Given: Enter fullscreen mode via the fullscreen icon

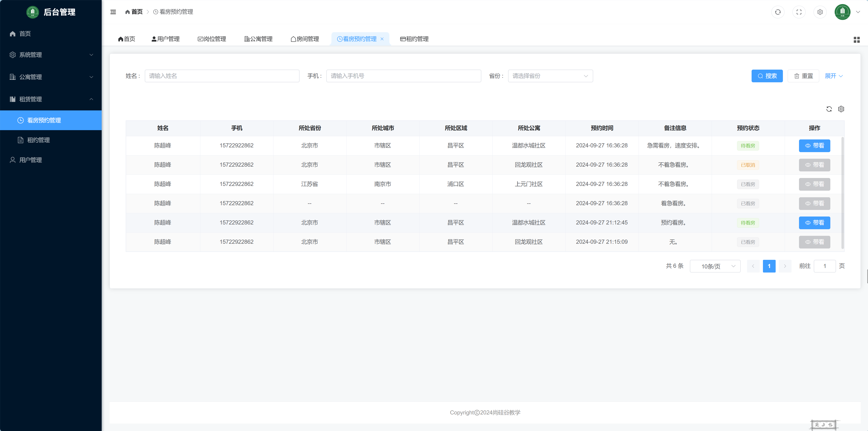Looking at the screenshot, I should point(799,12).
